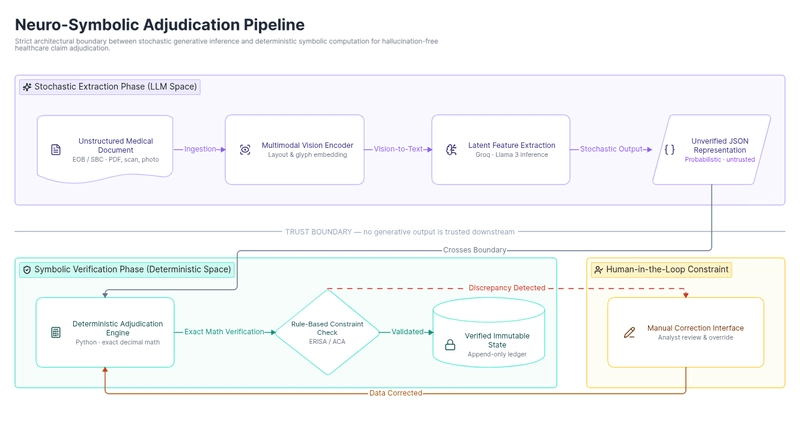This screenshot has width=800, height=425.
Task: Click the Crosses Boundary edge label
Action: pyautogui.click(x=474, y=250)
